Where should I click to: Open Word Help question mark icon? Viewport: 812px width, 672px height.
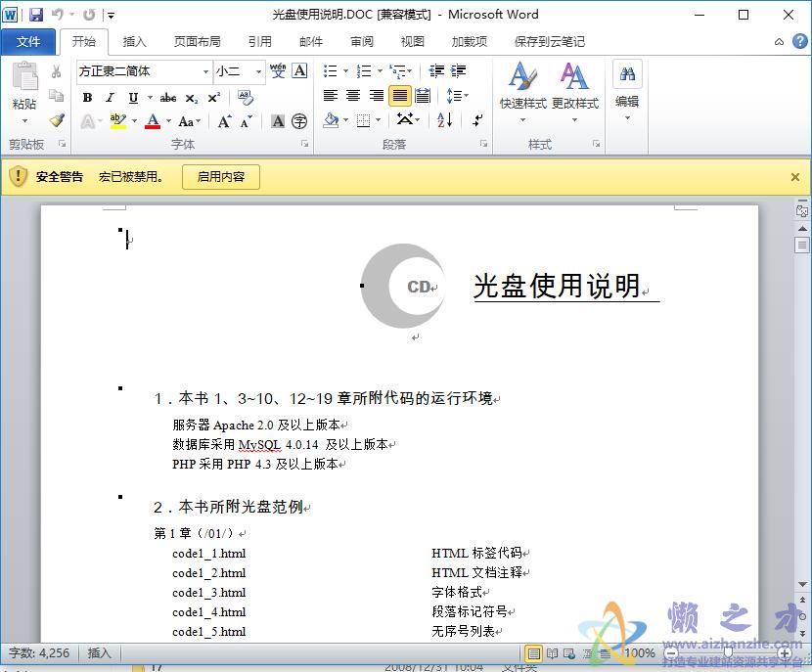pos(800,41)
